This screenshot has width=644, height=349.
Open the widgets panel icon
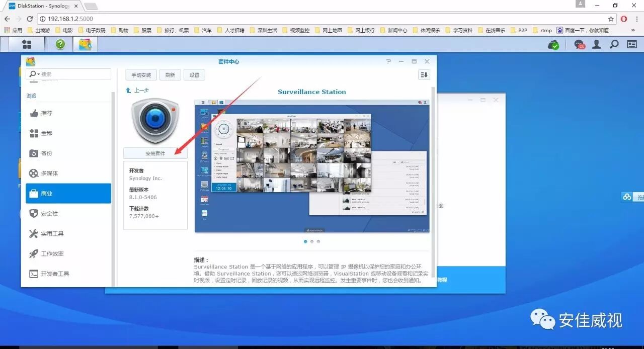coord(632,44)
